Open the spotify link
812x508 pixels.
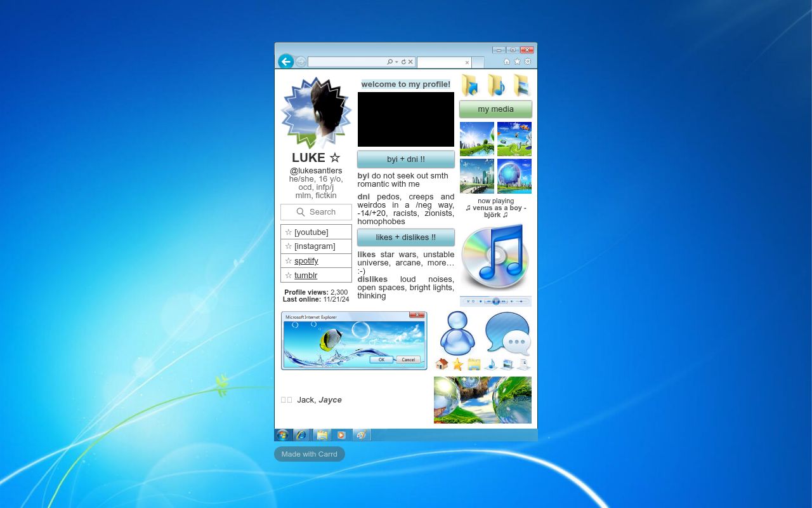[306, 260]
